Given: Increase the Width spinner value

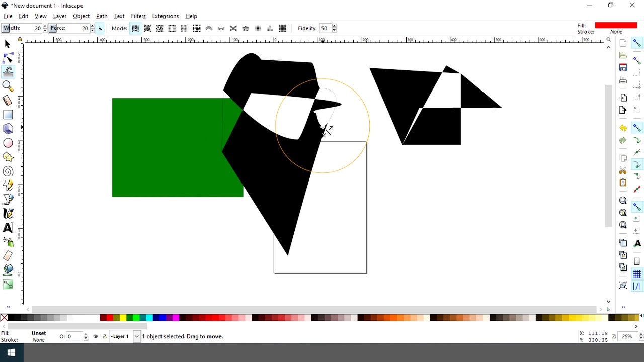Looking at the screenshot, I should coord(45,26).
